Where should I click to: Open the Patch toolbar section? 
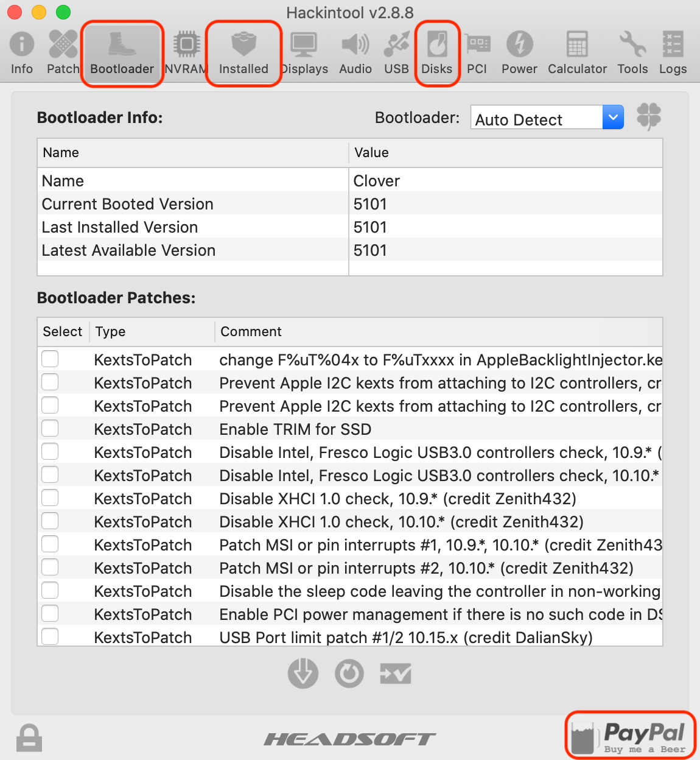coord(63,53)
